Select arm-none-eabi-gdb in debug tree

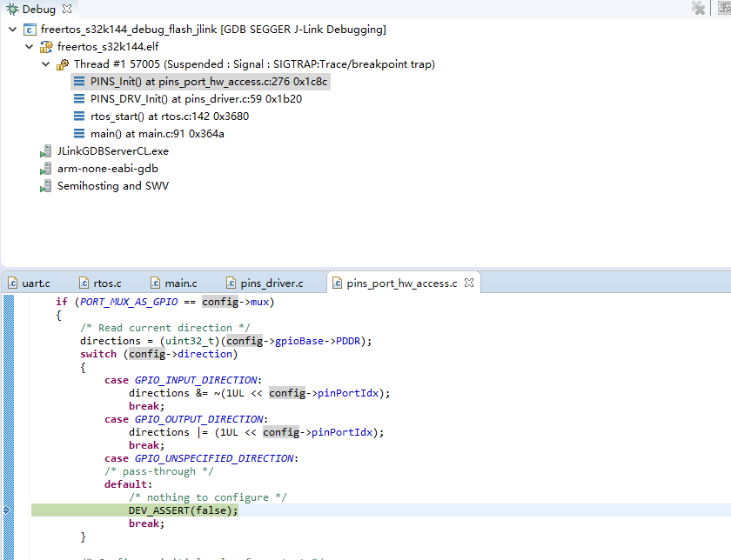point(108,169)
